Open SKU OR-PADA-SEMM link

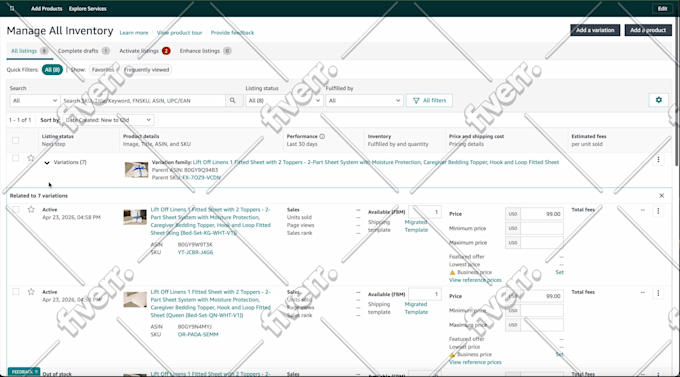(x=198, y=335)
